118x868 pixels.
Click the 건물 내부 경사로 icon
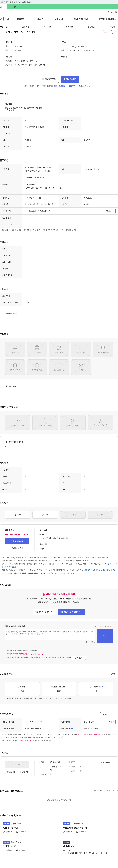[x=100, y=423]
